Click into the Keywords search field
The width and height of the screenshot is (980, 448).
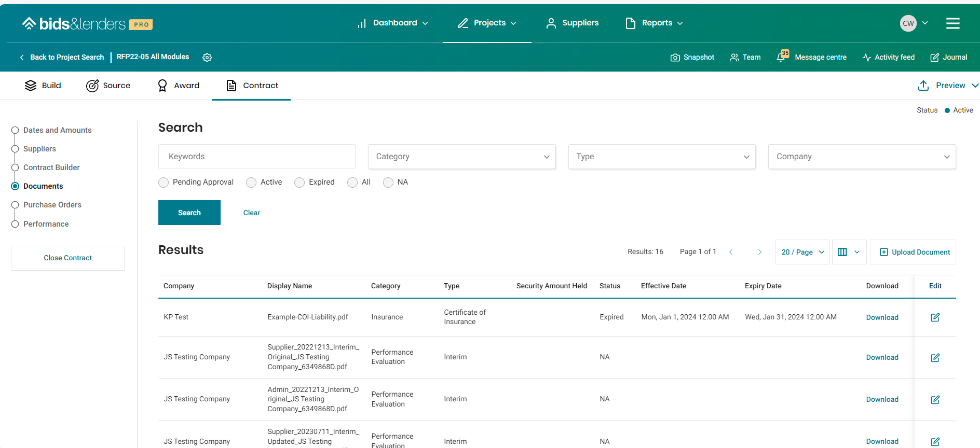pos(256,157)
